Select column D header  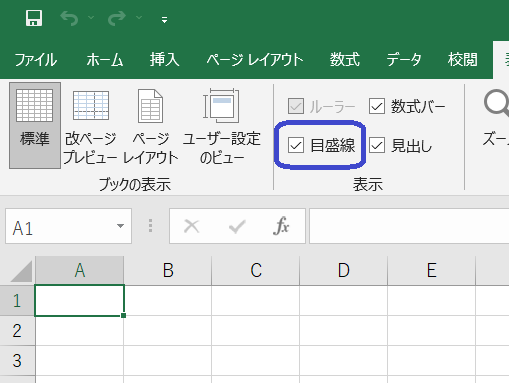(344, 270)
